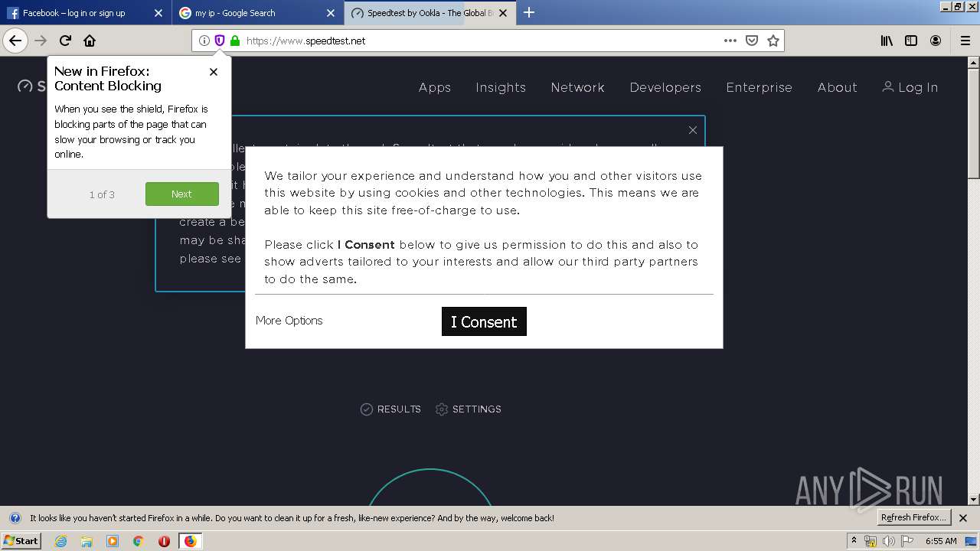The width and height of the screenshot is (980, 551).
Task: Open the Firefox home page icon
Action: coord(90,41)
